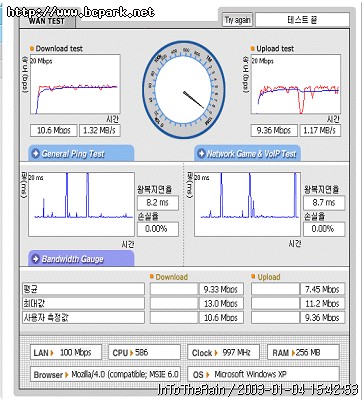
Task: Click the arrow icon beside General Ping Test
Action: pos(35,154)
